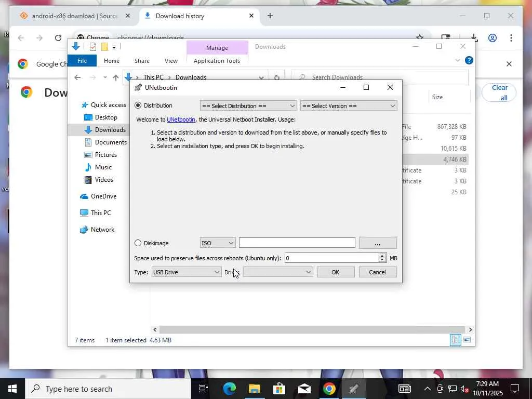Viewport: 532px width, 399px height.
Task: Open the Home ribbon tab
Action: 112,61
